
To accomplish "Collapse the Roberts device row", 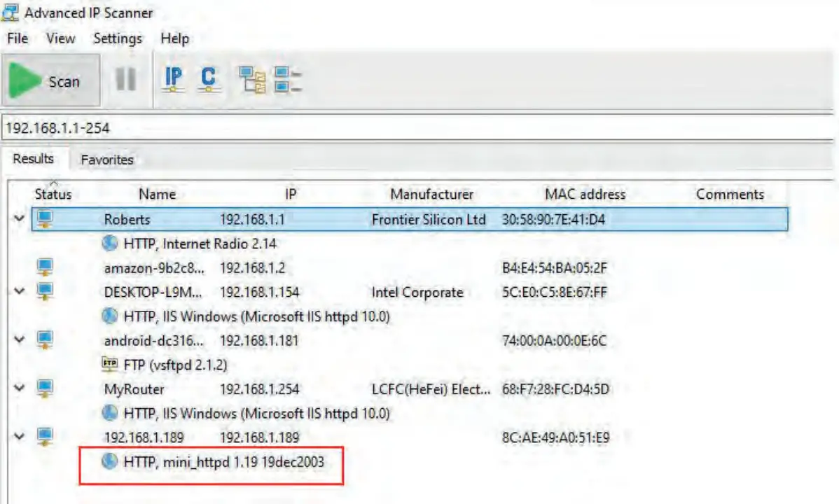I will click(x=20, y=218).
